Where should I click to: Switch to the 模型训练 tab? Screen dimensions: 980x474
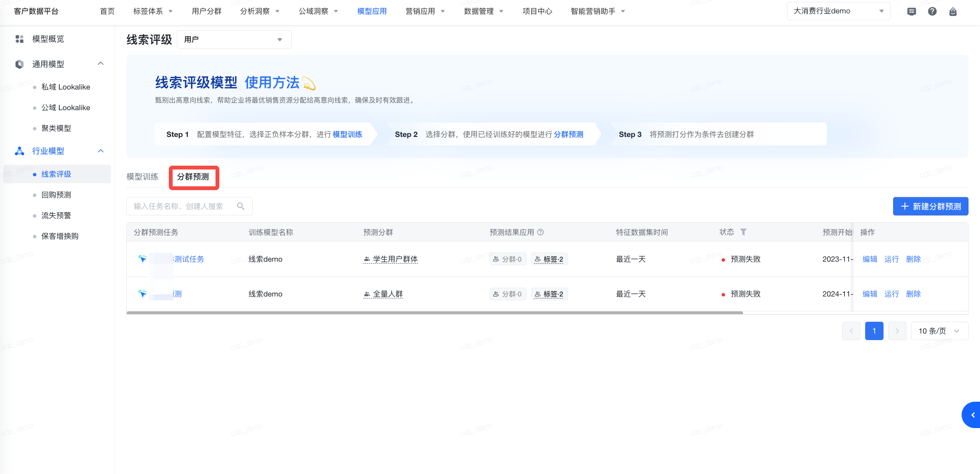(142, 177)
